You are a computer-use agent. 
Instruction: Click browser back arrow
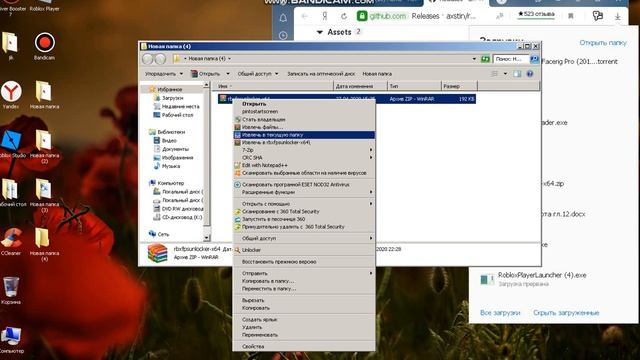point(305,16)
